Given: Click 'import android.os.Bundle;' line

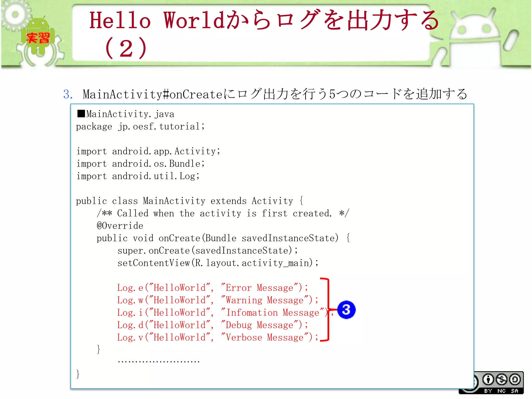Looking at the screenshot, I should (x=141, y=164).
